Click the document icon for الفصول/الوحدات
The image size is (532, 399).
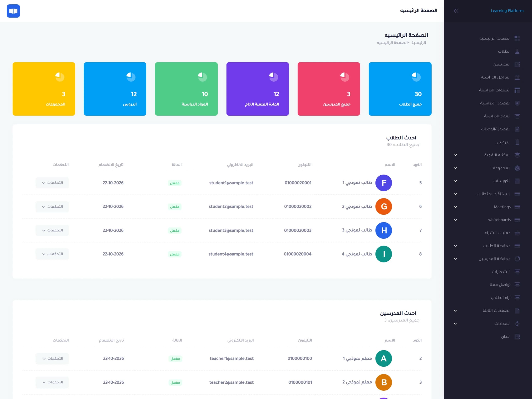click(517, 129)
